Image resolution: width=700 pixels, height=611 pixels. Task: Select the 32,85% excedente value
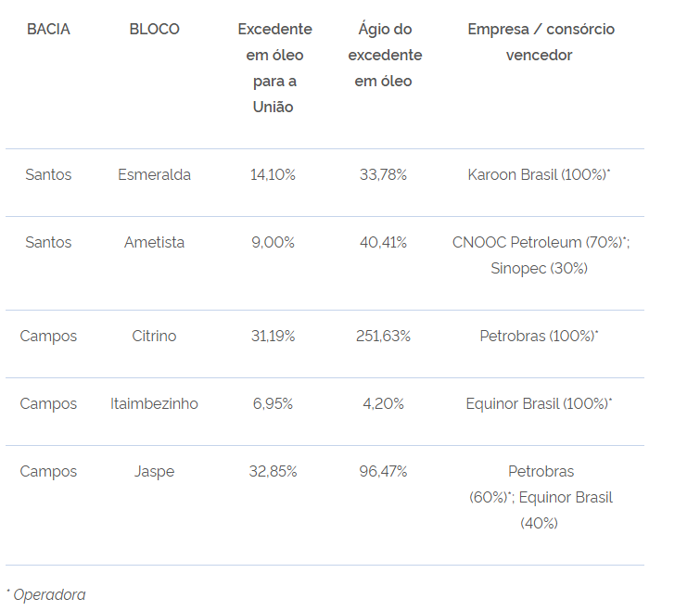274,471
